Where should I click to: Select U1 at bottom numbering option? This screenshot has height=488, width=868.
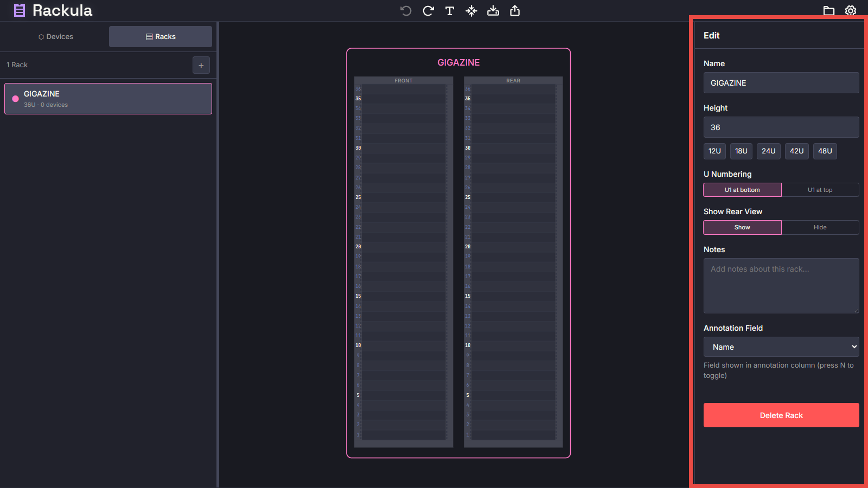[x=742, y=190]
